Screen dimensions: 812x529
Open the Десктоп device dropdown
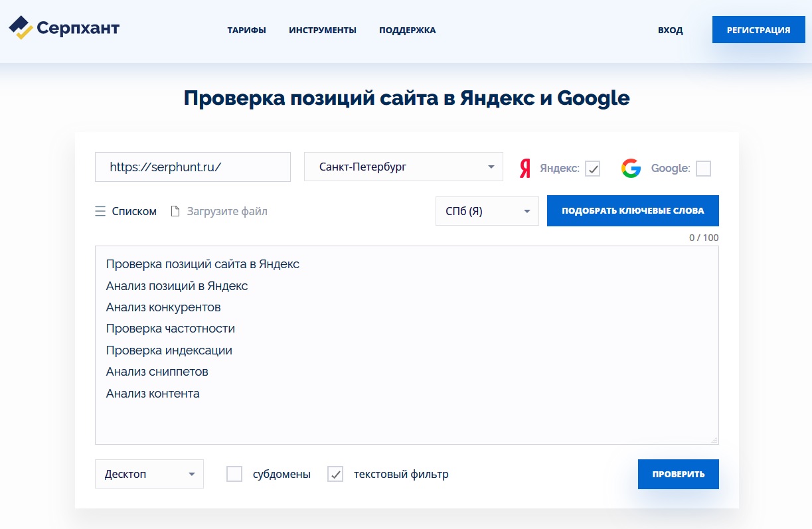(x=149, y=474)
